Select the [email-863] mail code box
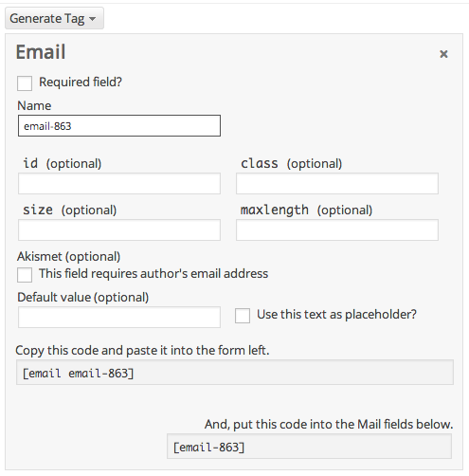 pyautogui.click(x=309, y=447)
